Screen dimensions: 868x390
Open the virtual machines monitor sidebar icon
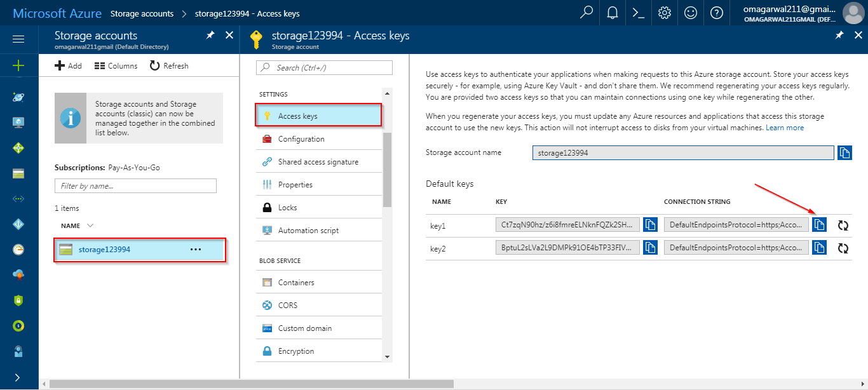coord(18,123)
